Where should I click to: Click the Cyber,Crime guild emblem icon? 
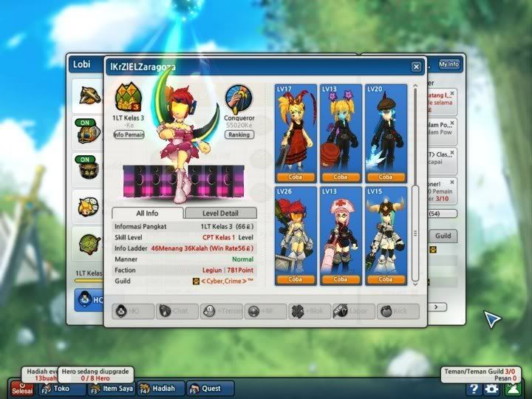pyautogui.click(x=196, y=282)
